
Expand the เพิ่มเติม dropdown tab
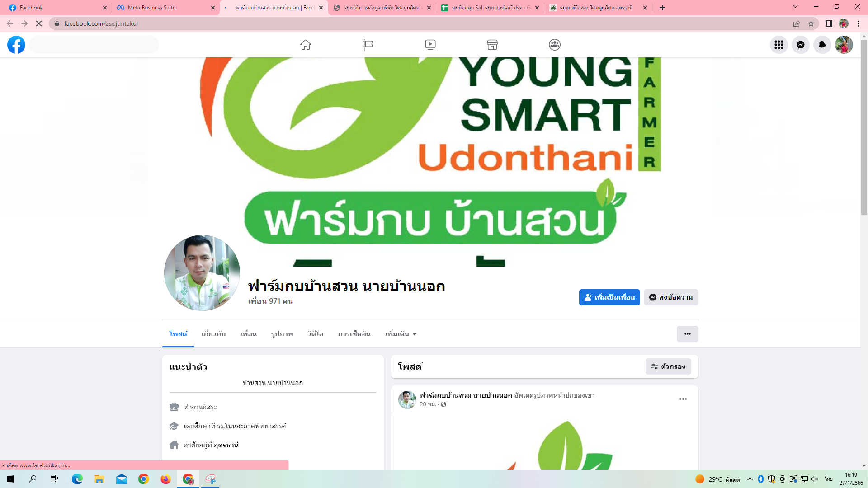(x=401, y=334)
